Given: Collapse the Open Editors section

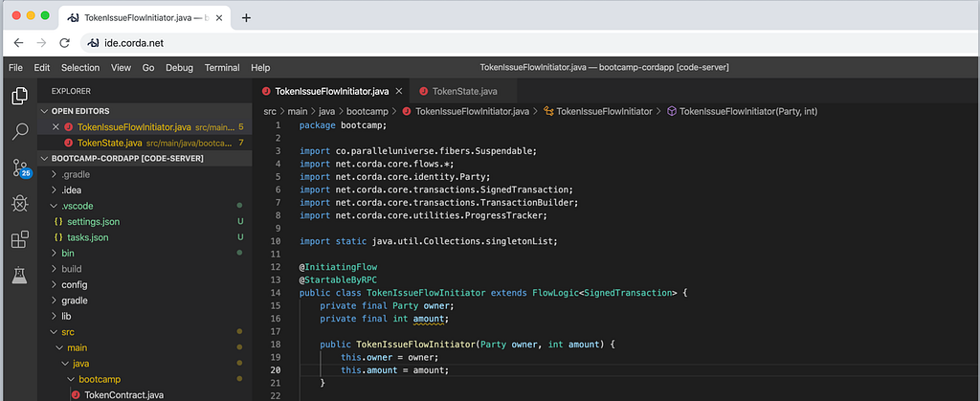Looking at the screenshot, I should click(x=81, y=111).
